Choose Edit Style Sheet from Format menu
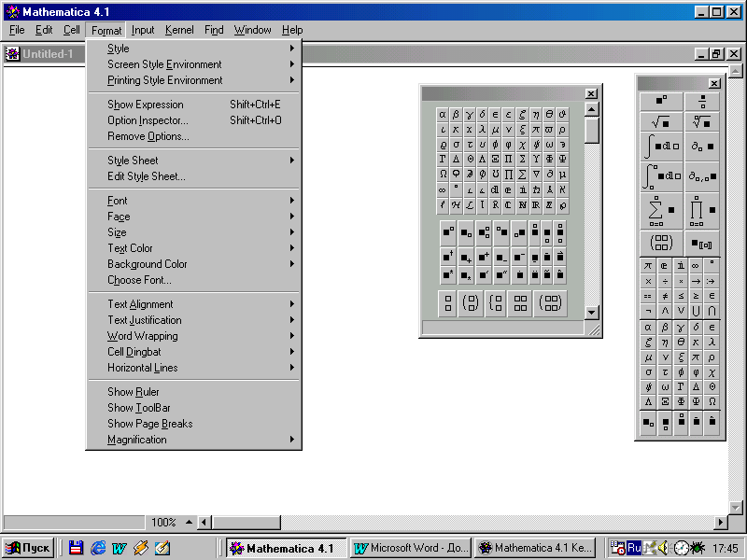 pyautogui.click(x=193, y=176)
